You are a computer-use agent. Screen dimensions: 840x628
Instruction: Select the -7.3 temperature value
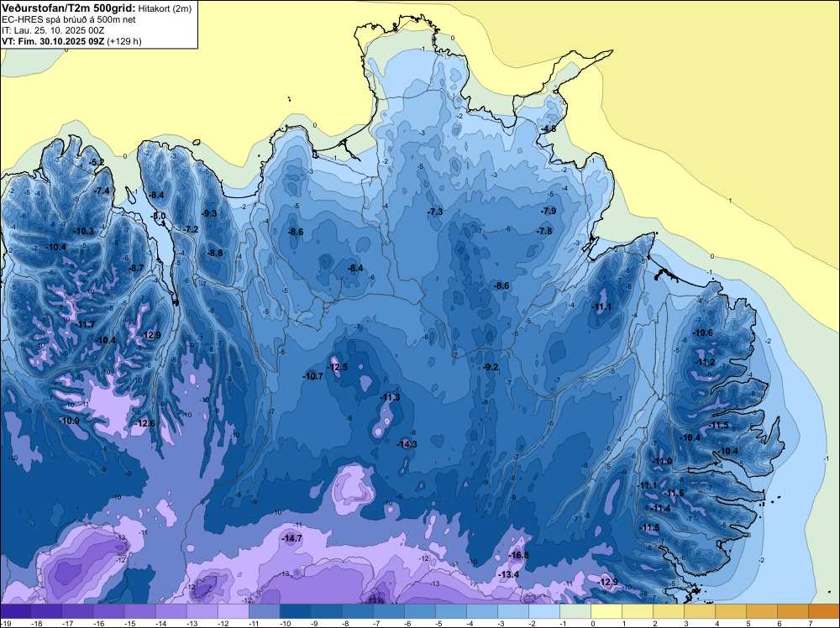click(435, 212)
